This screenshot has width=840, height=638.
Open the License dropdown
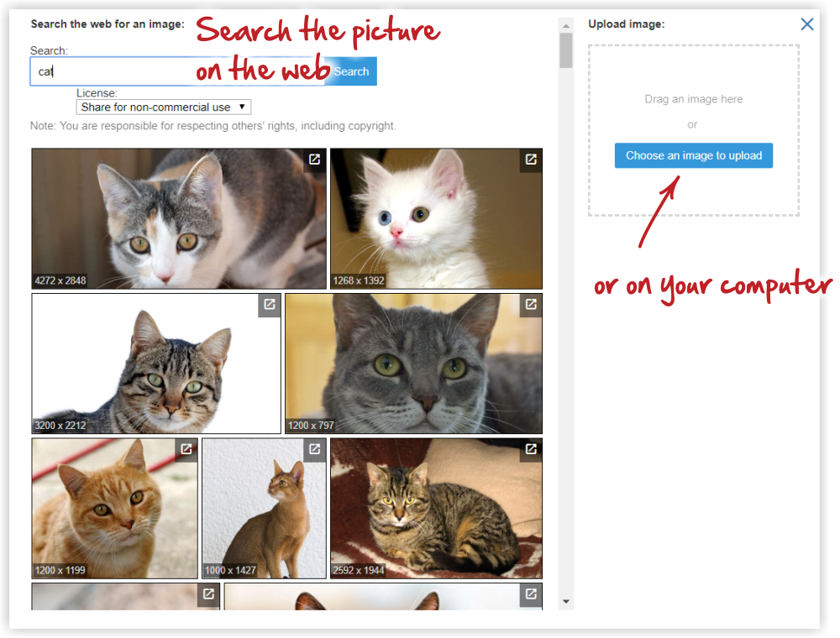pos(164,107)
